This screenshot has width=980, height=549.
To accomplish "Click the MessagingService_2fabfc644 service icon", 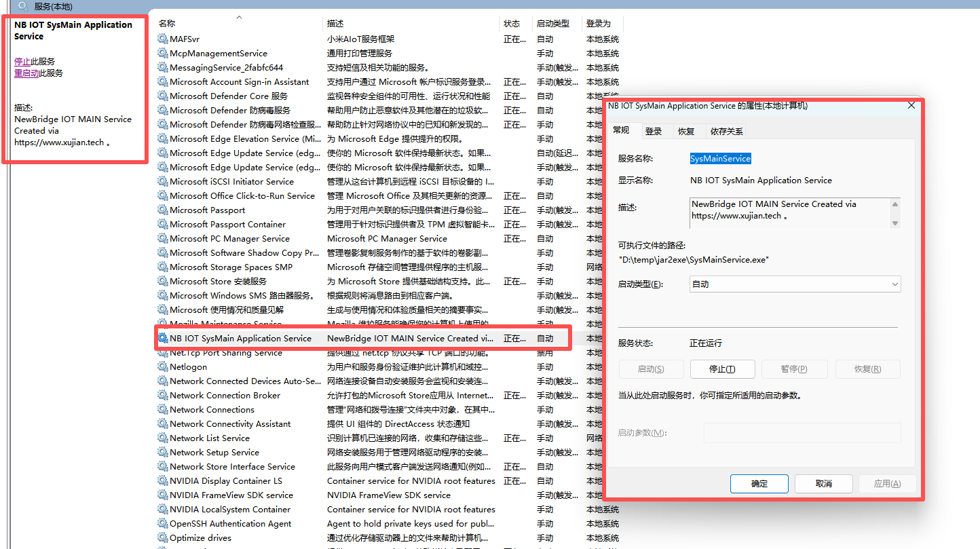I will click(163, 68).
